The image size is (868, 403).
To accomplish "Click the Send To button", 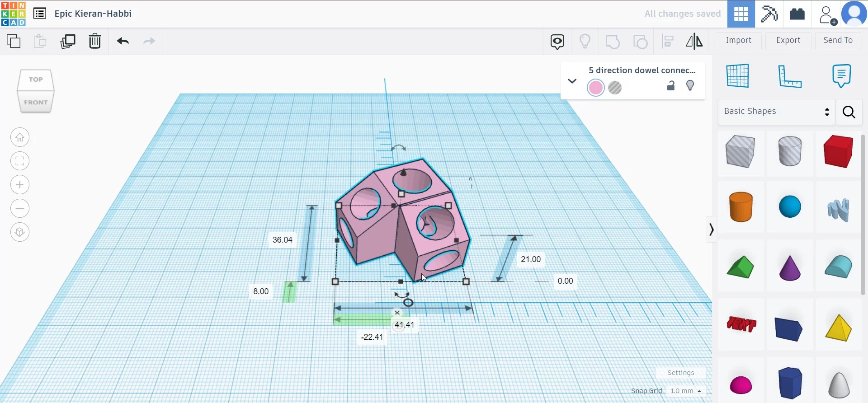I will coord(838,41).
